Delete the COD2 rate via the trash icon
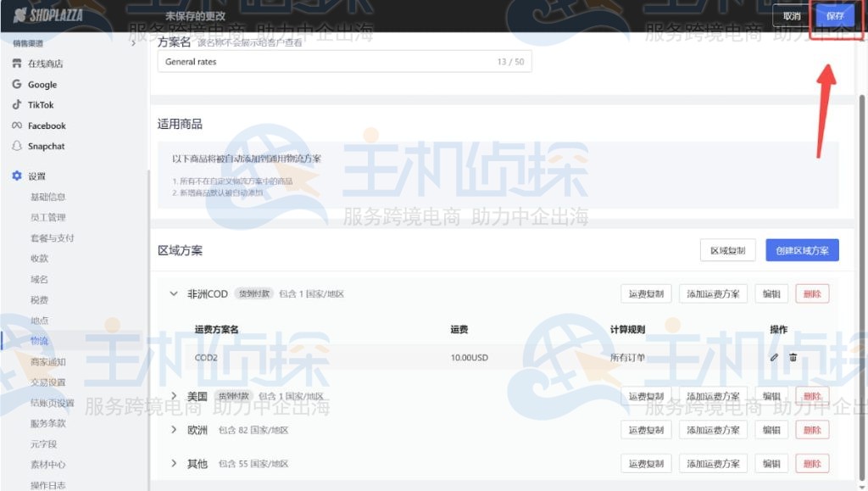The height and width of the screenshot is (491, 868). 793,358
